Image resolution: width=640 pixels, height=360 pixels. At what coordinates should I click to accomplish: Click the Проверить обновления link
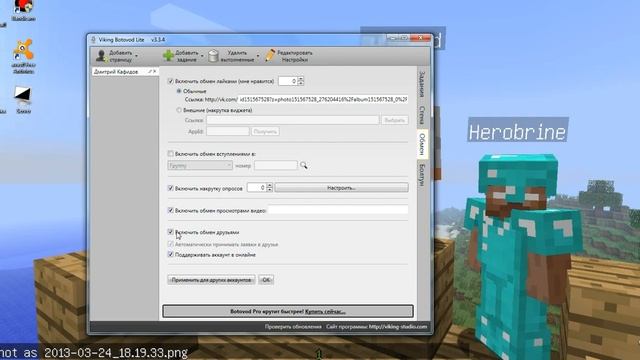[x=293, y=327]
